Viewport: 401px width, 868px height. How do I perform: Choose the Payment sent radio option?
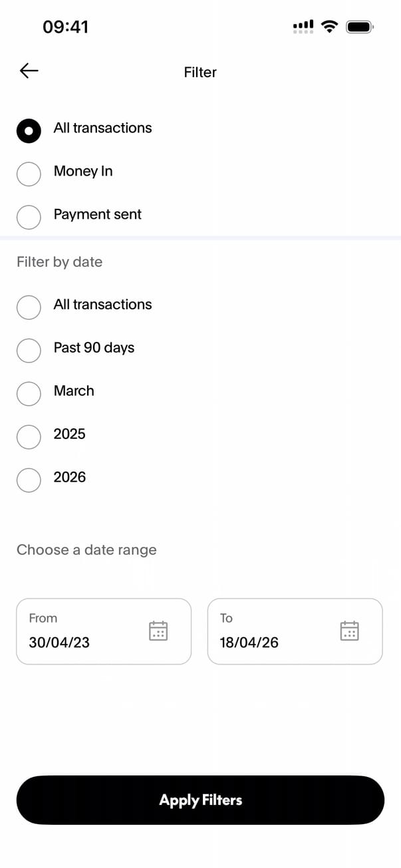(x=29, y=217)
